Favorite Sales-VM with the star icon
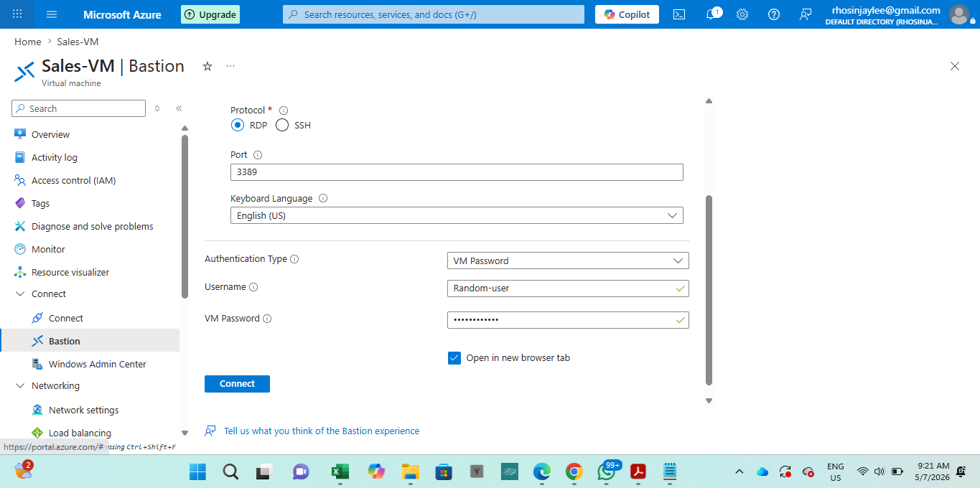 pyautogui.click(x=207, y=66)
